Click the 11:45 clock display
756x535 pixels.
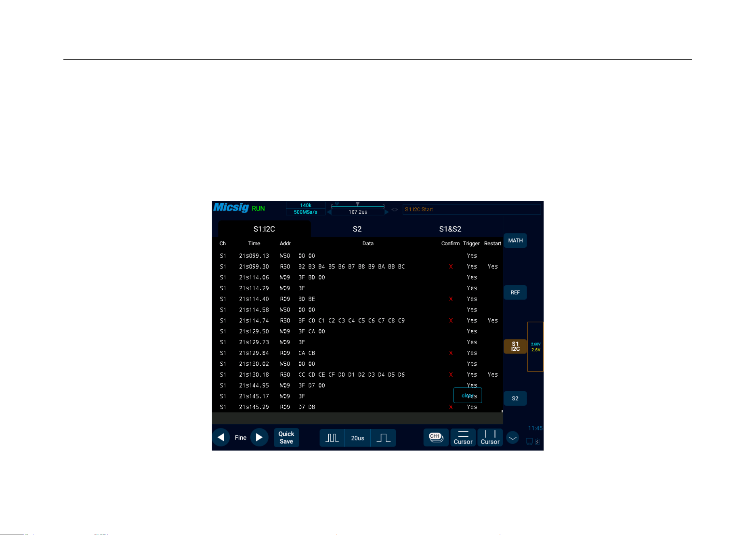pos(535,428)
